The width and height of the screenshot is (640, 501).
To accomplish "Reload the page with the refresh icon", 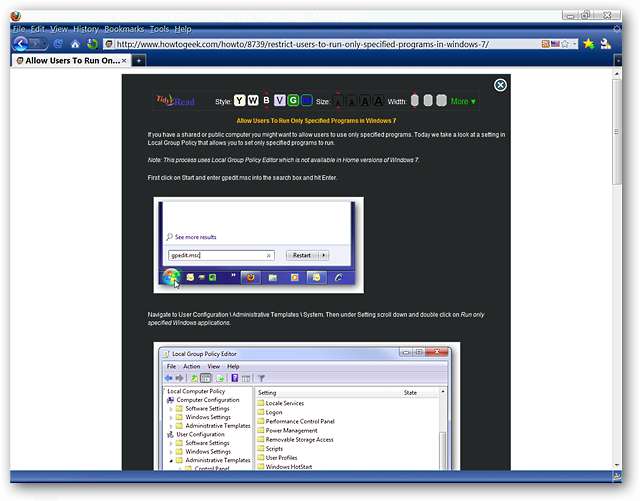I will [58, 44].
